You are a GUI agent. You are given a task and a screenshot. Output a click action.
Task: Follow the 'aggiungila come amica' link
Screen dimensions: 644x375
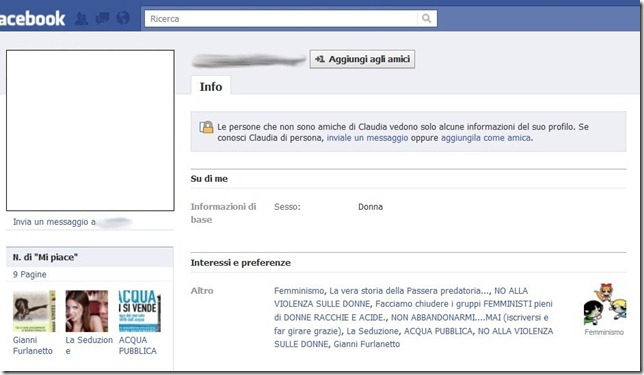[485, 138]
